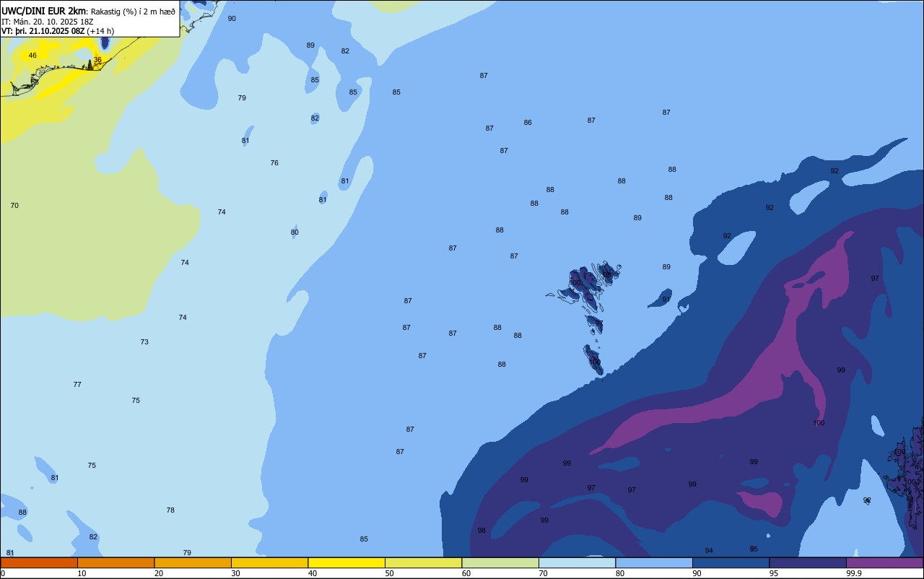This screenshot has height=579, width=924.
Task: Click the 10 legend scale label
Action: (x=82, y=573)
